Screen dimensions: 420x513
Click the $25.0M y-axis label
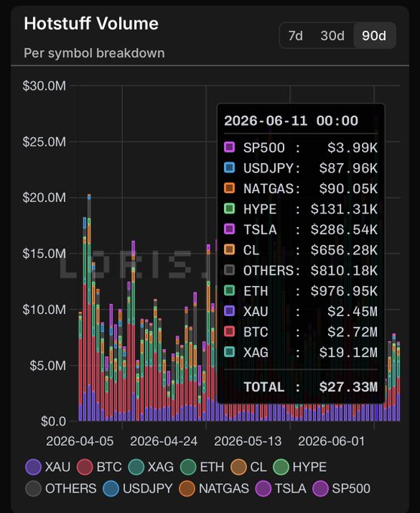pos(44,142)
